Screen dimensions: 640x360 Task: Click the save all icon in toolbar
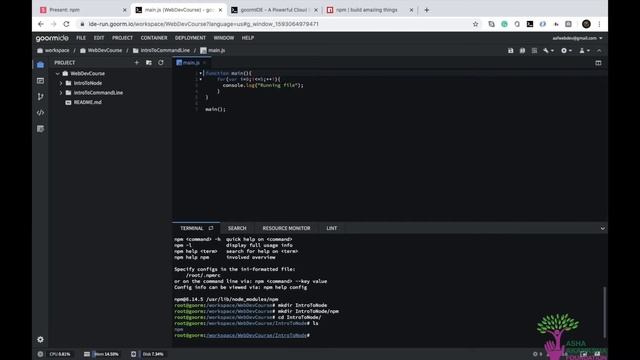coord(522,51)
